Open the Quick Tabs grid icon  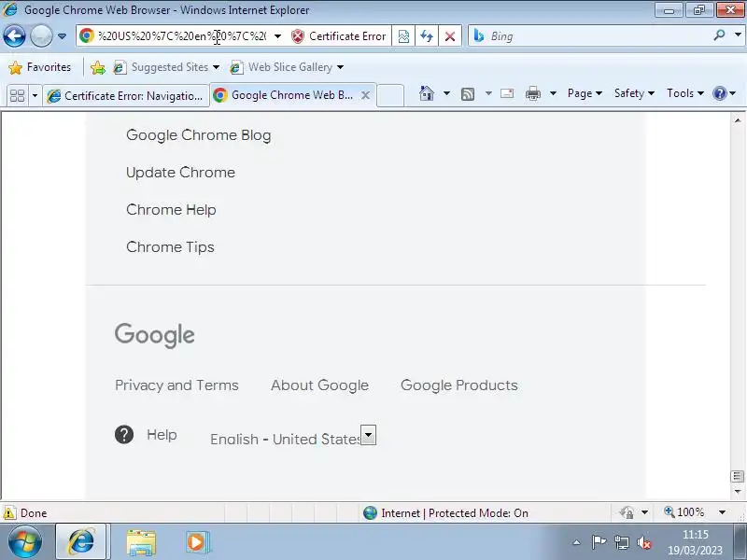17,96
